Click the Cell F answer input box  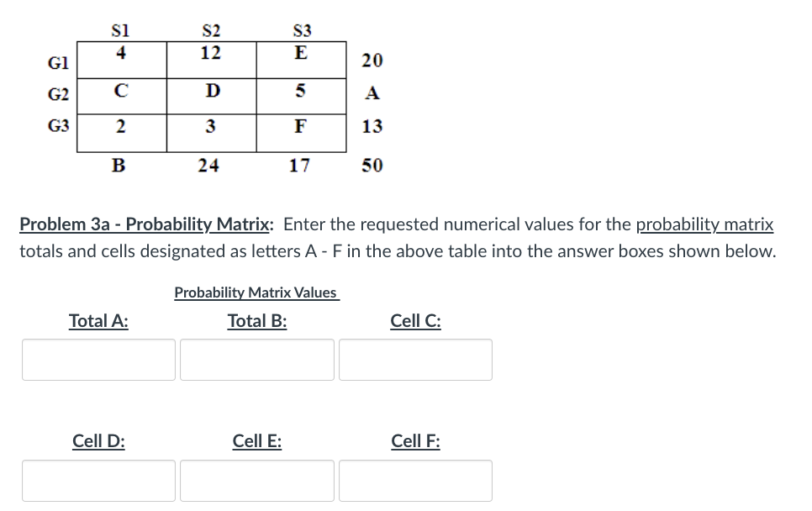pyautogui.click(x=415, y=480)
